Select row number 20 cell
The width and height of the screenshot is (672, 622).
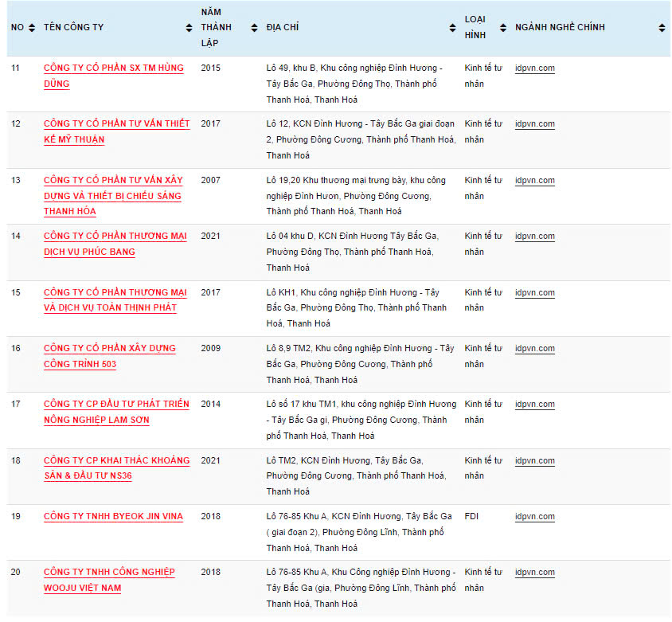15,572
